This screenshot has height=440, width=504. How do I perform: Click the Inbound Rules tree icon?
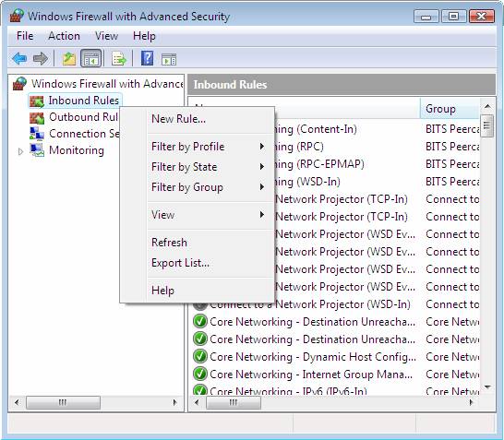pyautogui.click(x=37, y=101)
